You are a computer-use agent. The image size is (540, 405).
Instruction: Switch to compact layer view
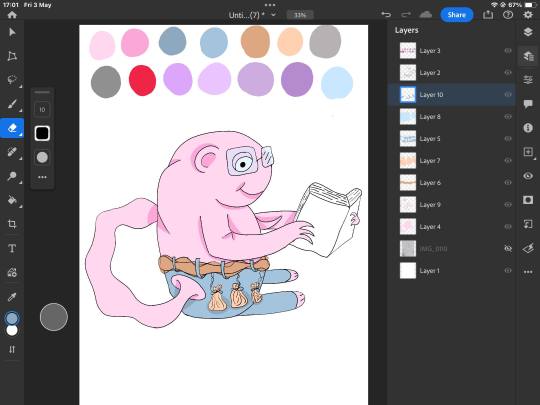click(528, 32)
